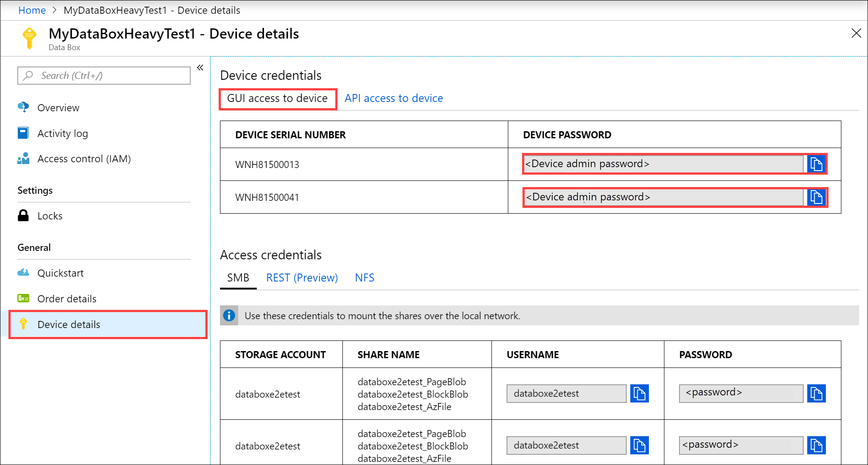Screen dimensions: 868x465
Task: Open the Overview page
Action: pyautogui.click(x=58, y=107)
